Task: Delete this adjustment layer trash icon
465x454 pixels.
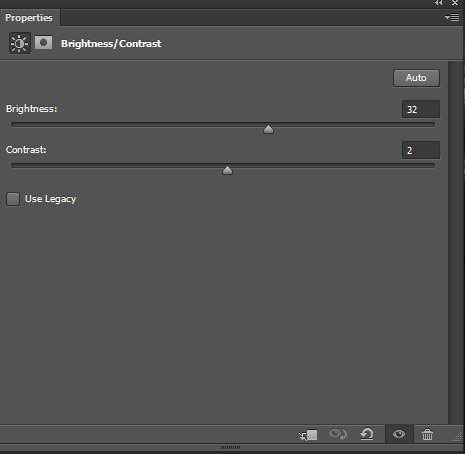Action: pos(427,435)
